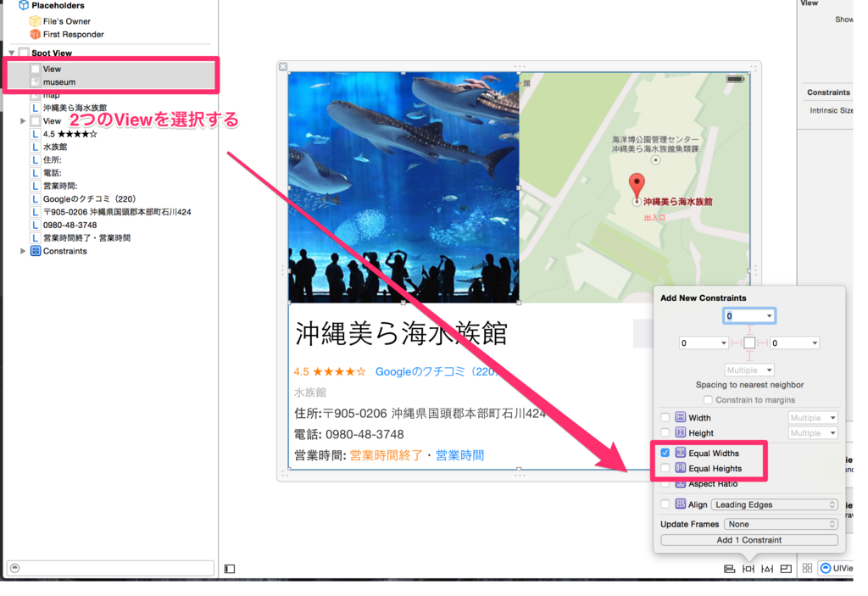This screenshot has width=868, height=596.
Task: Click the grid library icon near UIView
Action: point(807,568)
